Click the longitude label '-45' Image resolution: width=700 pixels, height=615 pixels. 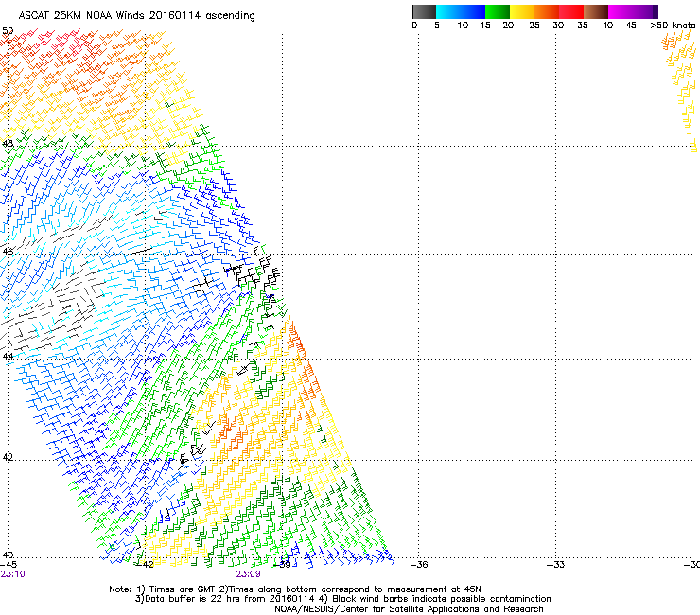click(9, 565)
